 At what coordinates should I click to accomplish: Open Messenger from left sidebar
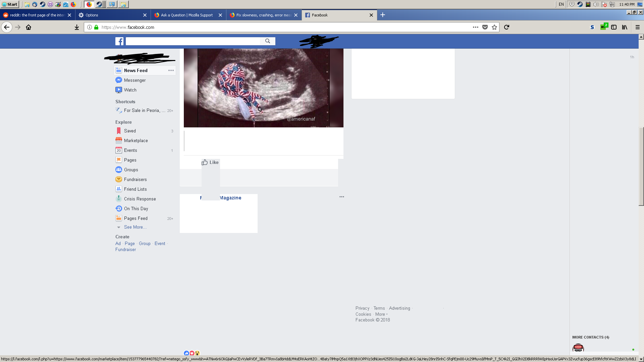[135, 80]
